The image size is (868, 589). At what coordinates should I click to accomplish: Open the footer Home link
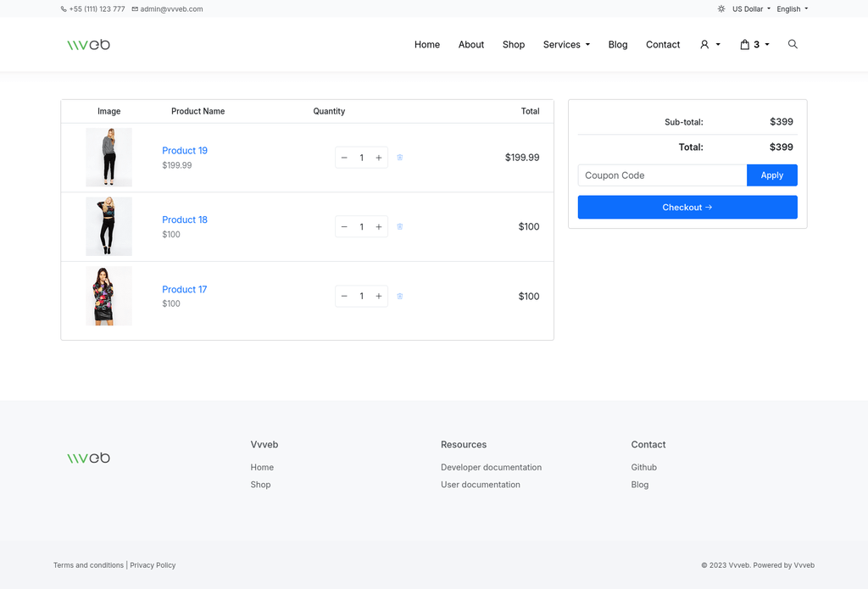tap(262, 467)
